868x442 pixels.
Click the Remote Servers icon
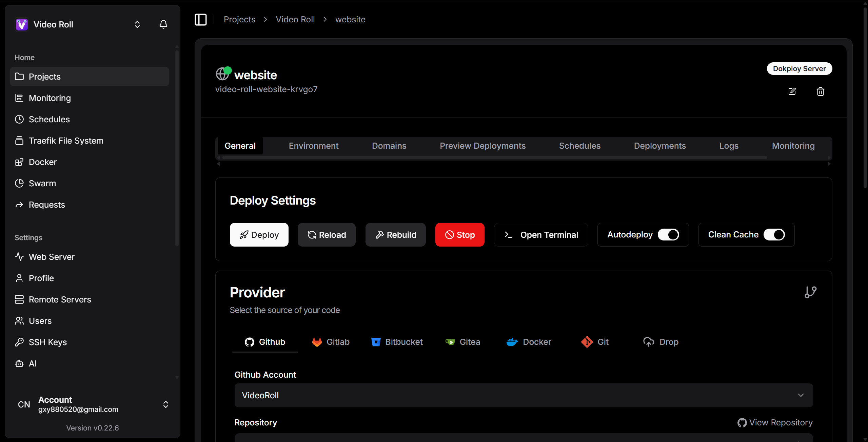click(19, 299)
